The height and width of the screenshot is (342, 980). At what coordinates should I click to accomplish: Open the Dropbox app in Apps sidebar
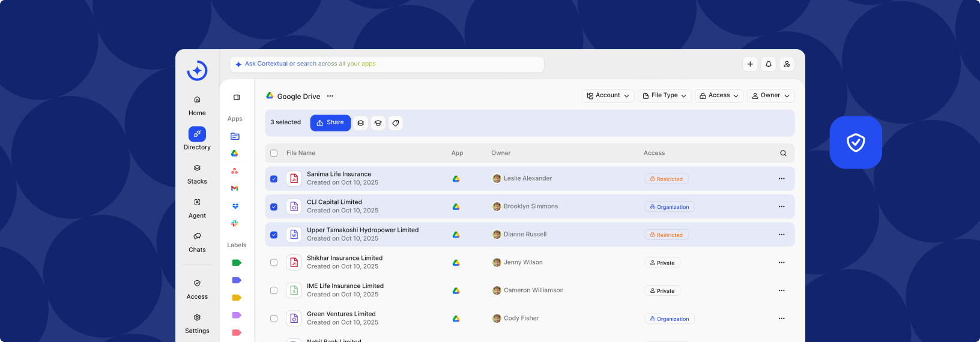pos(235,206)
